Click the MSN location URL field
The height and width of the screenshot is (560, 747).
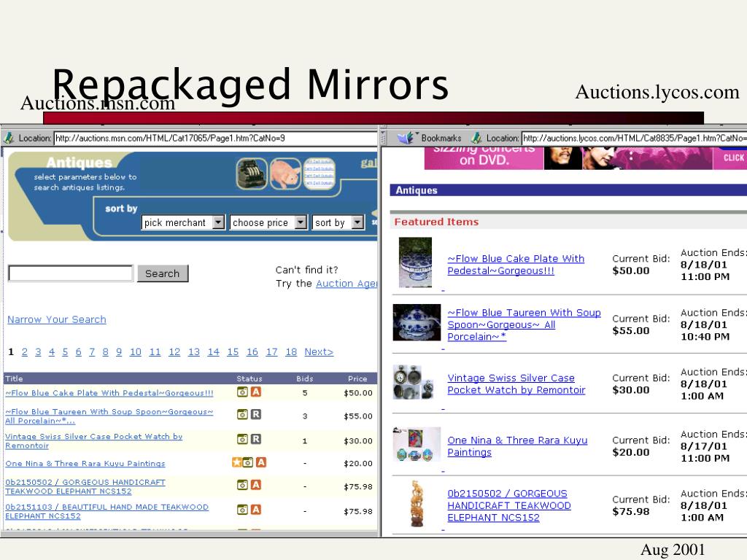(x=215, y=138)
